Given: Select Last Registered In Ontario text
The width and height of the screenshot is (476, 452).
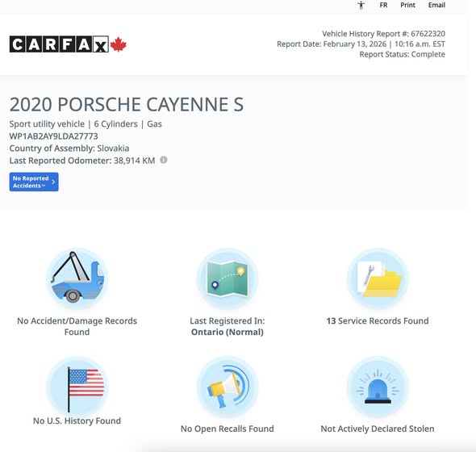Looking at the screenshot, I should 228,326.
